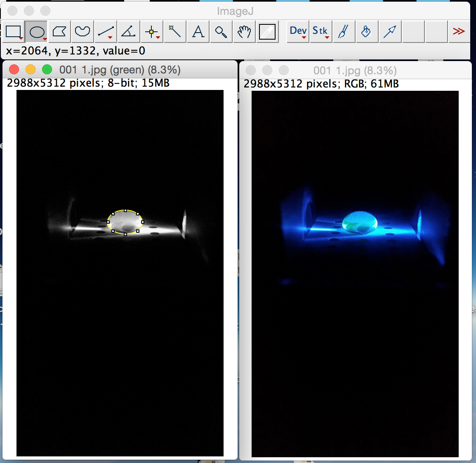Select the Polygon selection tool
The height and width of the screenshot is (463, 476).
coord(60,32)
